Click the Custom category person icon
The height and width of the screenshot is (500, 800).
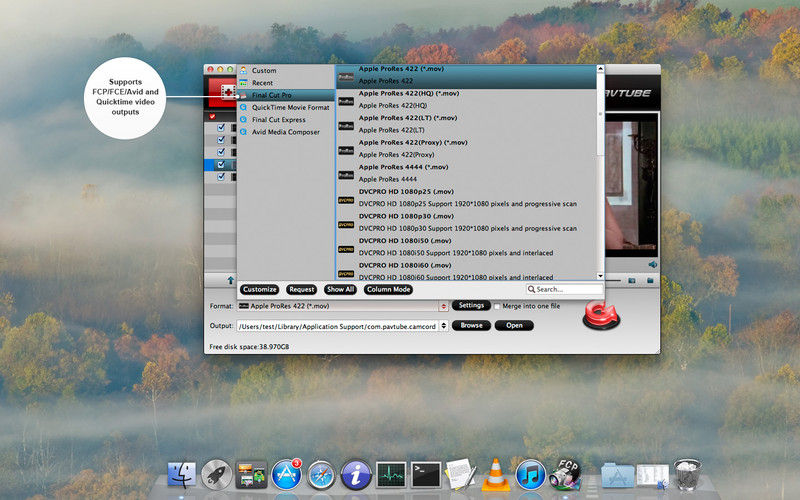tap(243, 70)
